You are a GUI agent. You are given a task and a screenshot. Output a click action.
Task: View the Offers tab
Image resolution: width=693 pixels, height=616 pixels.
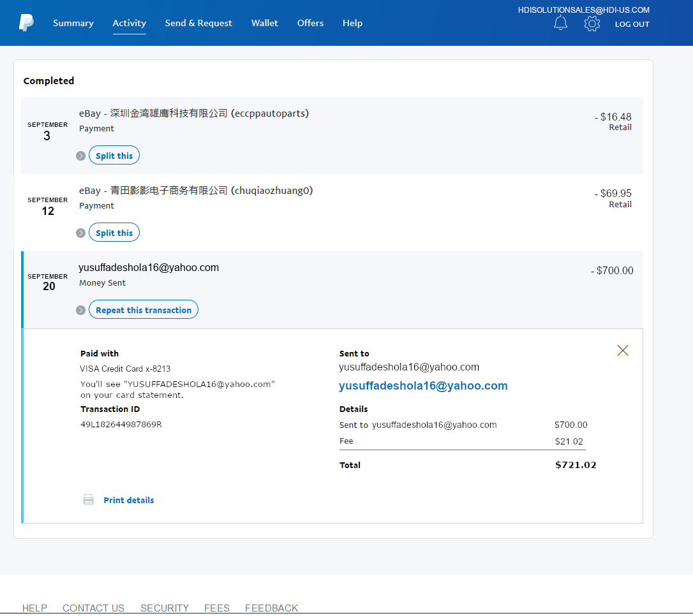310,23
